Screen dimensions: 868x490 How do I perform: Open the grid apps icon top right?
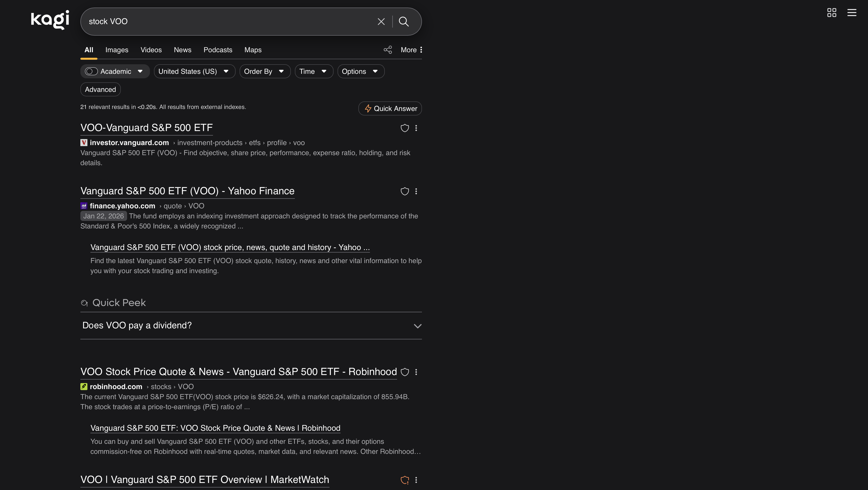[x=832, y=13]
